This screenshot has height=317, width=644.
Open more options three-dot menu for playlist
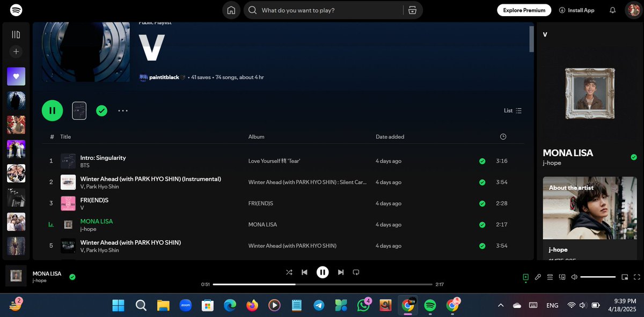[x=123, y=110]
